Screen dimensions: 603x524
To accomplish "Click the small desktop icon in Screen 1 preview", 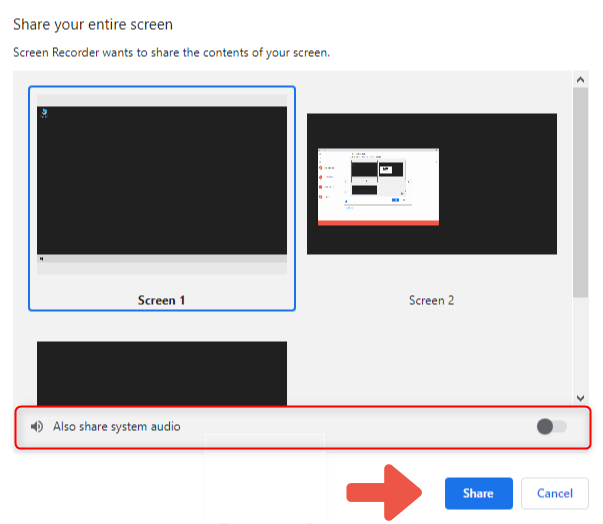I will coord(43,113).
